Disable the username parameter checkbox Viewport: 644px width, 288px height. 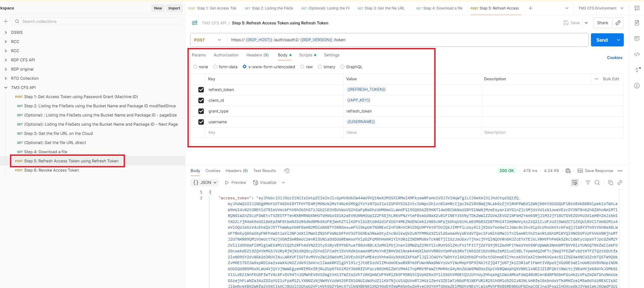[x=201, y=122]
